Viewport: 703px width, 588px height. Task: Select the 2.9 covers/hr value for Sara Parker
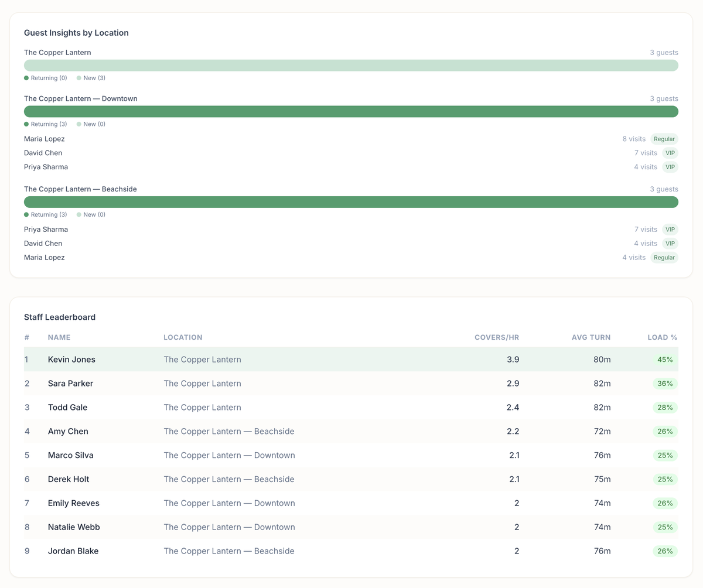[513, 384]
